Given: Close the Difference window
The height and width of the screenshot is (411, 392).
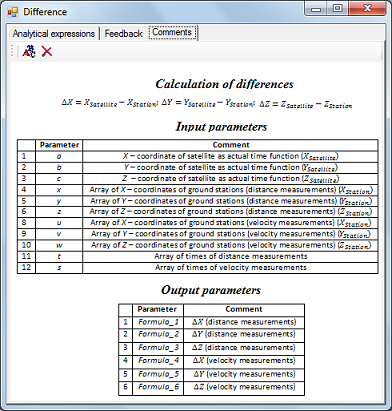Looking at the screenshot, I should click(368, 9).
